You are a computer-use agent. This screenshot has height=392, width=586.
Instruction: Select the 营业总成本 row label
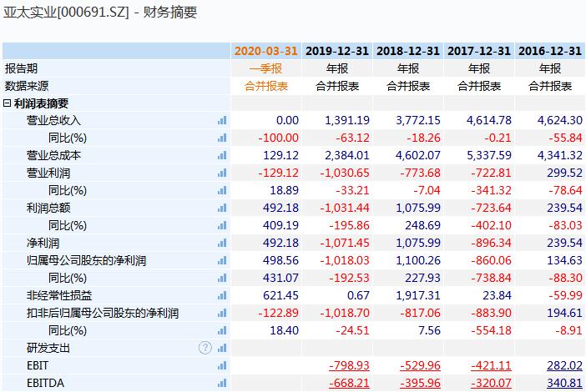[x=53, y=155]
